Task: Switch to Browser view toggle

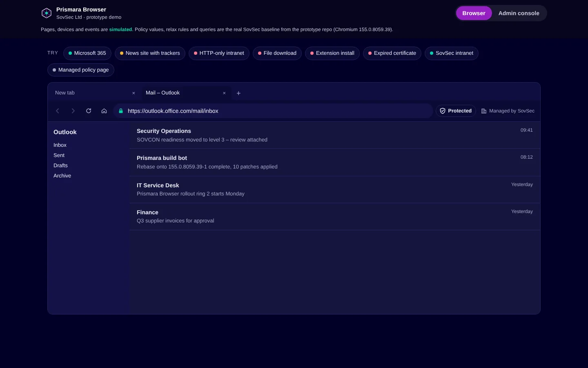Action: pos(474,13)
